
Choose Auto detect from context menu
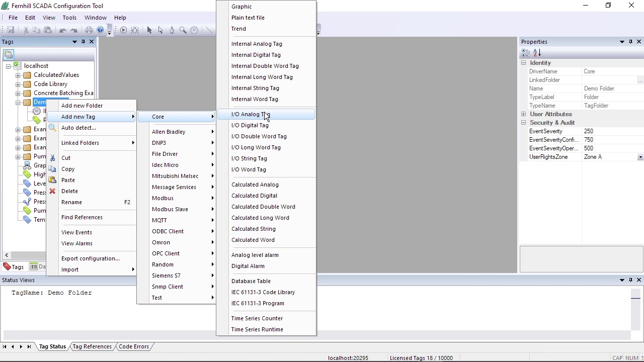(x=91, y=128)
